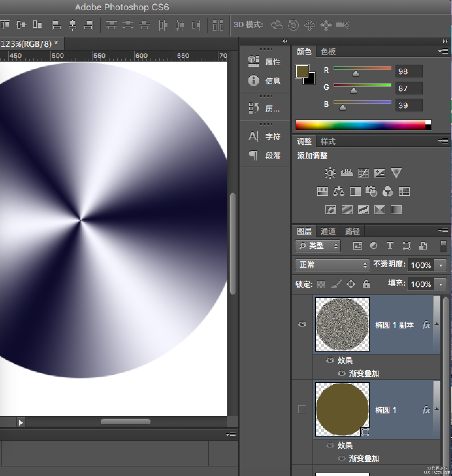
Task: Add an Exposure adjustment
Action: [380, 173]
